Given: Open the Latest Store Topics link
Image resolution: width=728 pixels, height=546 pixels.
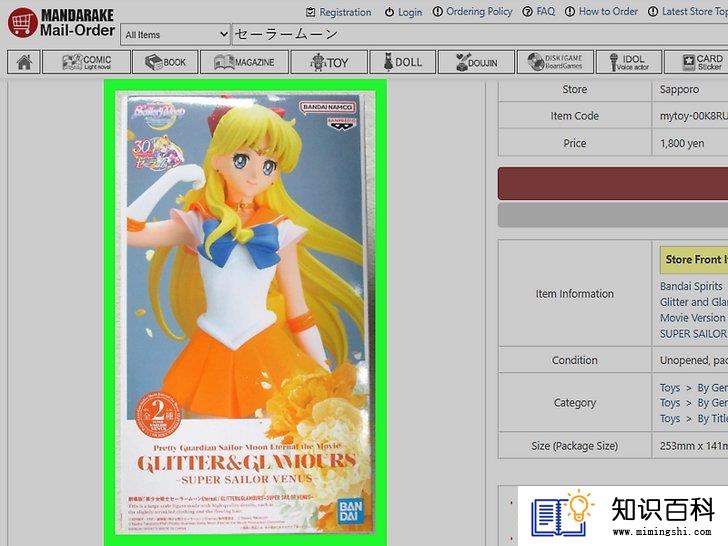Looking at the screenshot, I should tap(695, 11).
